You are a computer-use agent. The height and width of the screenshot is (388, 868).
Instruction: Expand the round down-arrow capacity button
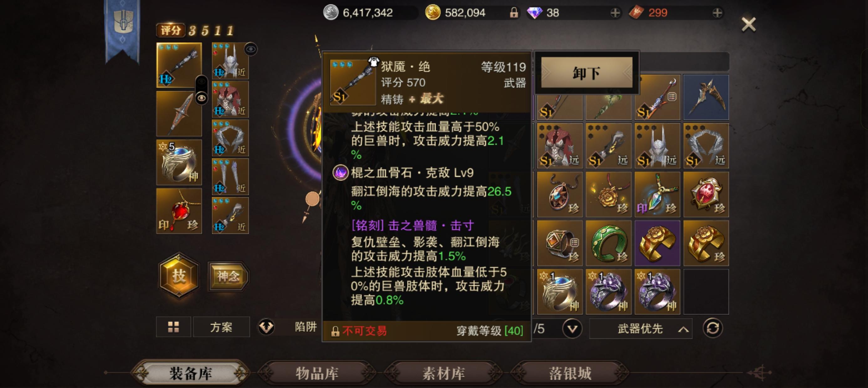tap(572, 328)
